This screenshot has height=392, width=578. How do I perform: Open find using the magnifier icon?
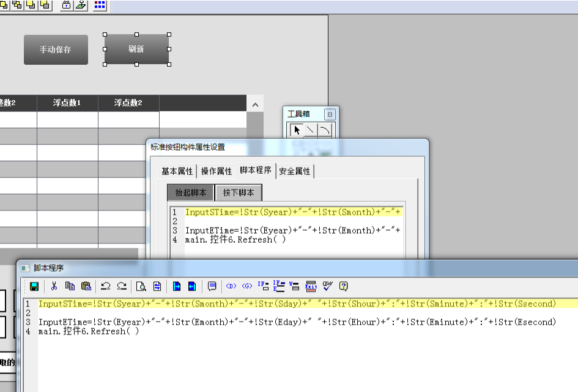click(x=142, y=286)
